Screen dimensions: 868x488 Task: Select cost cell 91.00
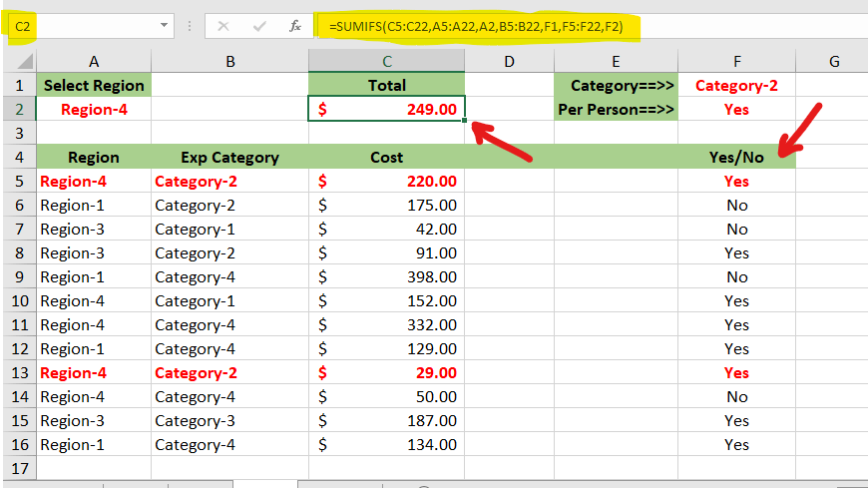tap(386, 252)
